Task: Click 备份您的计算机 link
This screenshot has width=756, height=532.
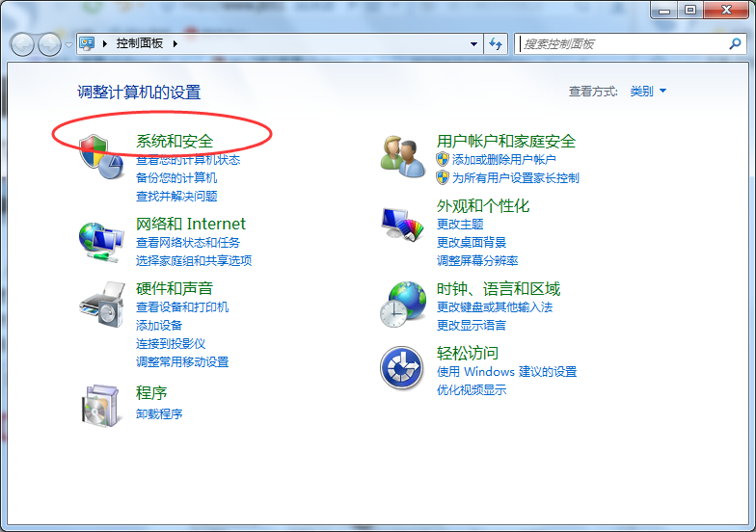Action: coord(176,177)
